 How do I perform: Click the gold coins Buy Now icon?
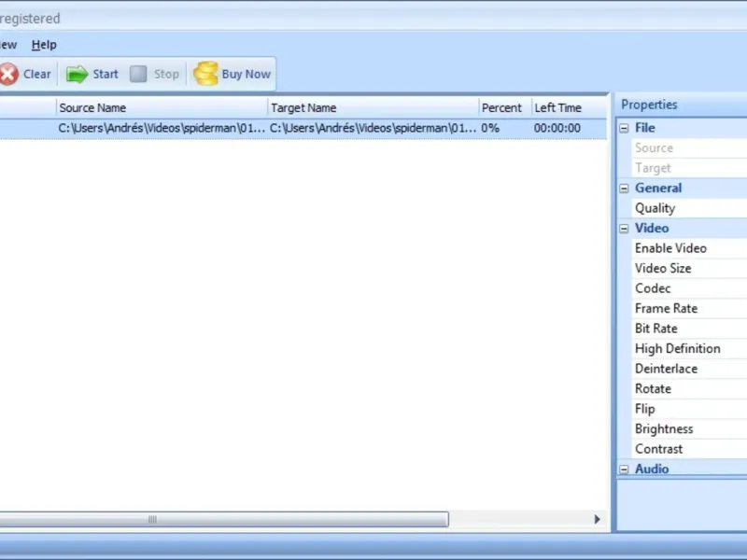(205, 74)
